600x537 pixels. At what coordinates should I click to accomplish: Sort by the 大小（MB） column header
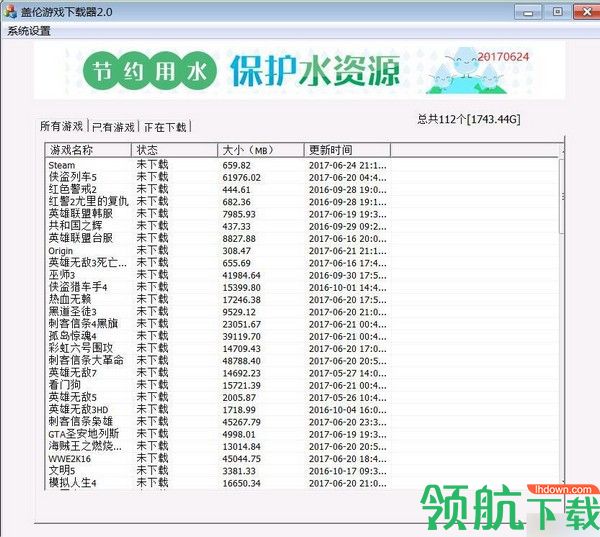point(261,150)
